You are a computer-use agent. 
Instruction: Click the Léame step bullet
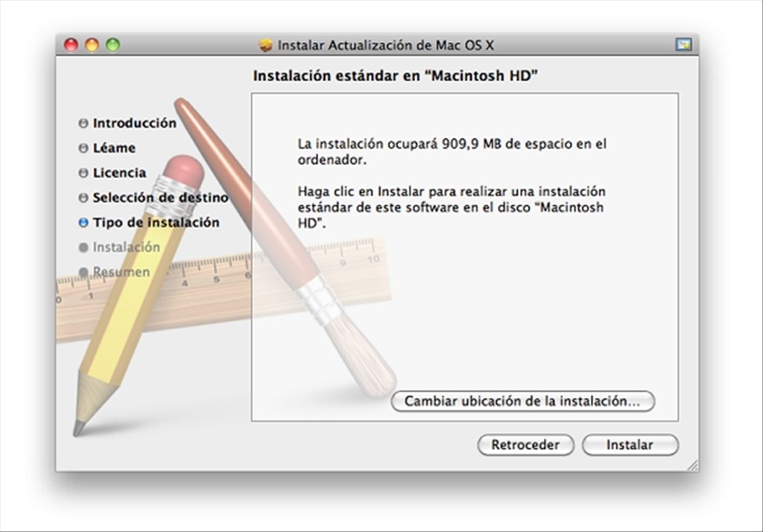[x=83, y=148]
